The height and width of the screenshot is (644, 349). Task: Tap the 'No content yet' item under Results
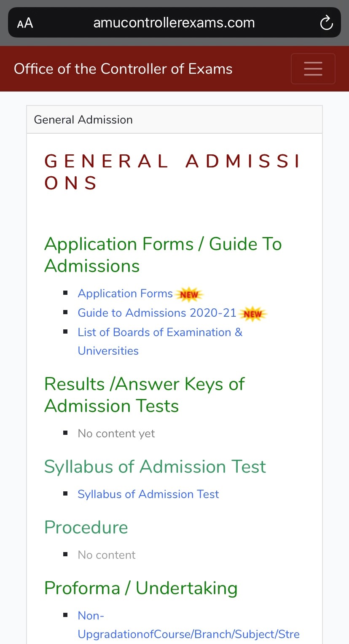pos(116,434)
